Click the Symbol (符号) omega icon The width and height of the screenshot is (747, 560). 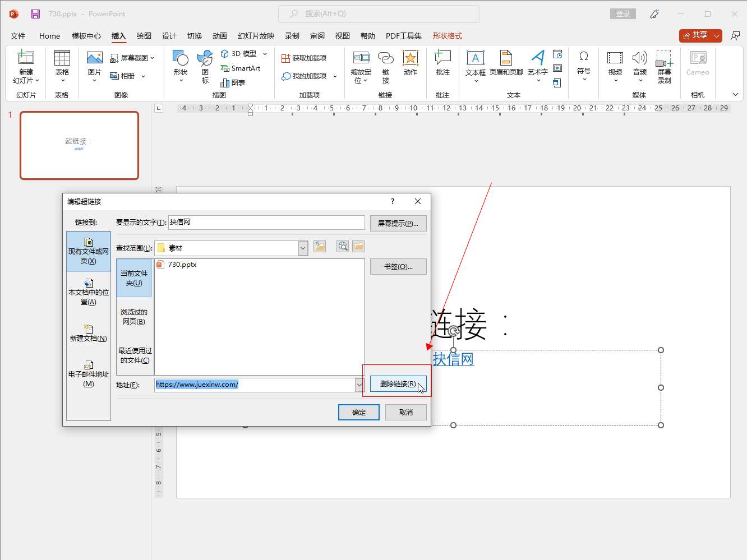pyautogui.click(x=584, y=56)
